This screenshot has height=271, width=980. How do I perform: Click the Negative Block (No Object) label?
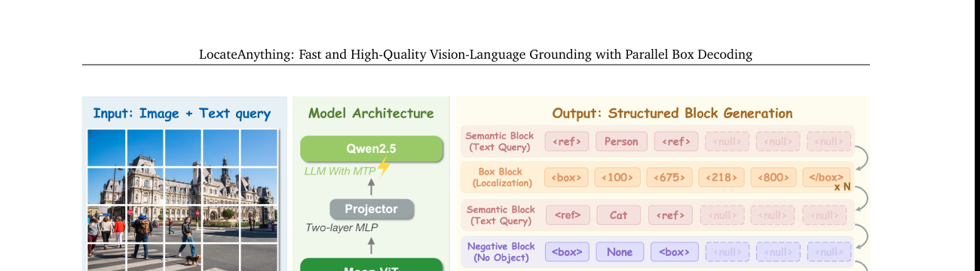tap(501, 251)
